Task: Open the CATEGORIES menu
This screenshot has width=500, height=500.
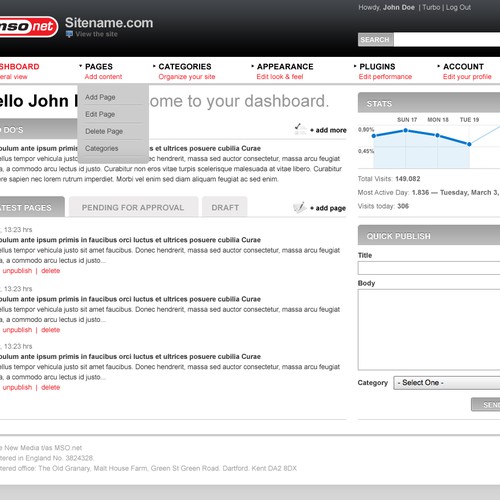Action: [x=185, y=66]
